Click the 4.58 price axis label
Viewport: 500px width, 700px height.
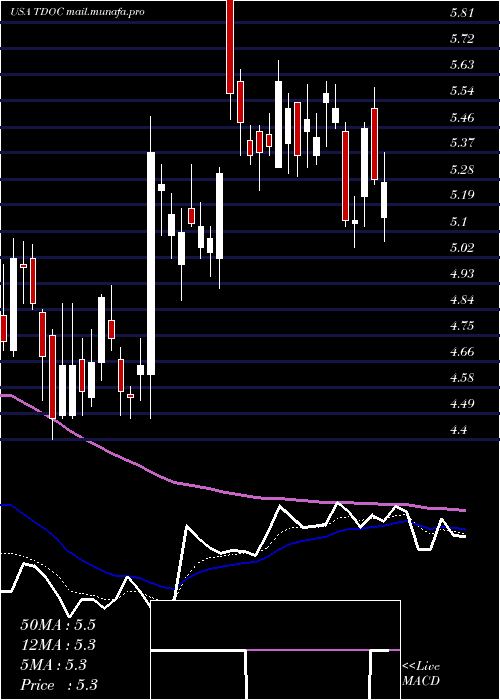[x=461, y=378]
